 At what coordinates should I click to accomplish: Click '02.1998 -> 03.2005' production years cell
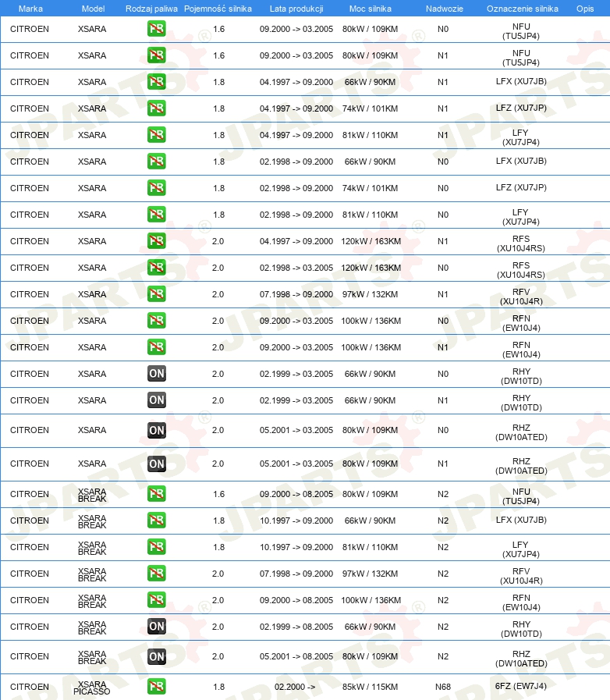tap(296, 268)
